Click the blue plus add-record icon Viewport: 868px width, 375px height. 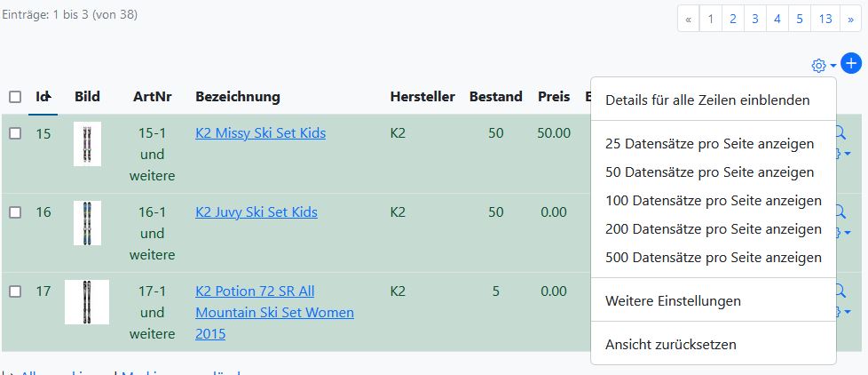pyautogui.click(x=851, y=64)
